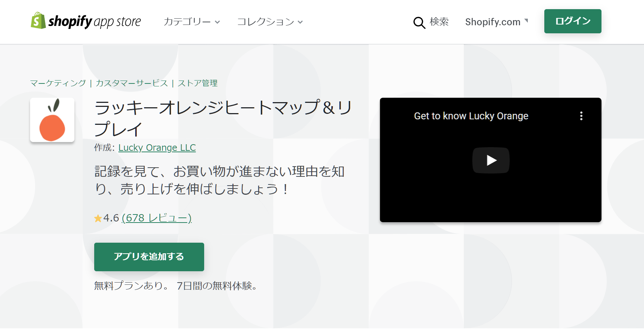
Task: Open the video's three-dot options menu
Action: pyautogui.click(x=581, y=116)
